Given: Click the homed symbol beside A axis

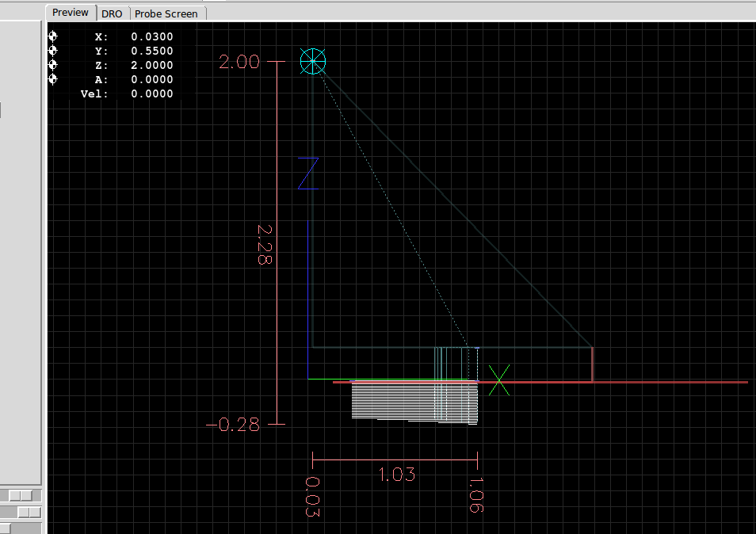Looking at the screenshot, I should [x=53, y=79].
